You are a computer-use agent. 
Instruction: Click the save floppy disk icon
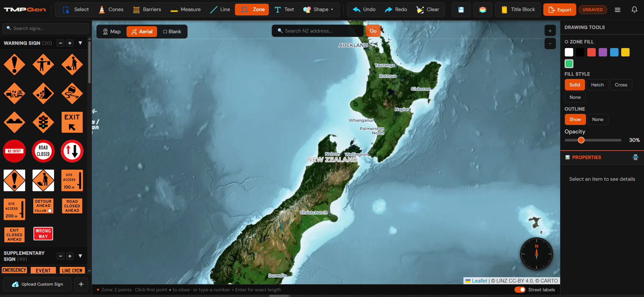pos(461,10)
